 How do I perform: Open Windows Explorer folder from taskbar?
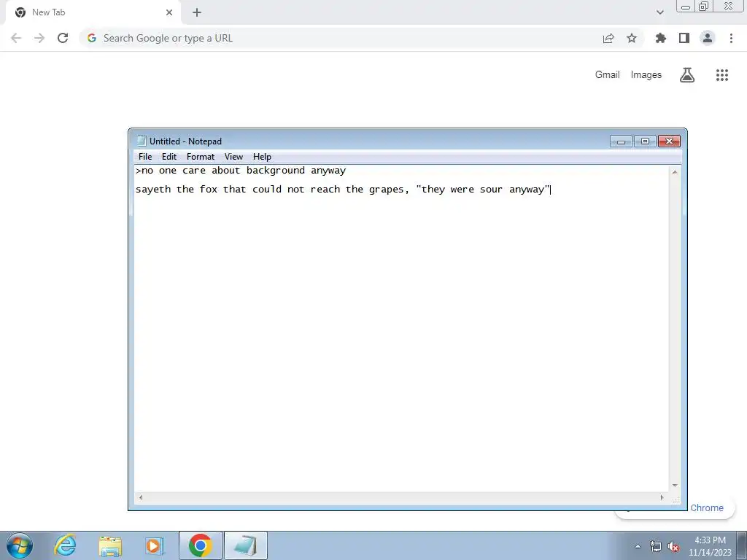pos(111,545)
